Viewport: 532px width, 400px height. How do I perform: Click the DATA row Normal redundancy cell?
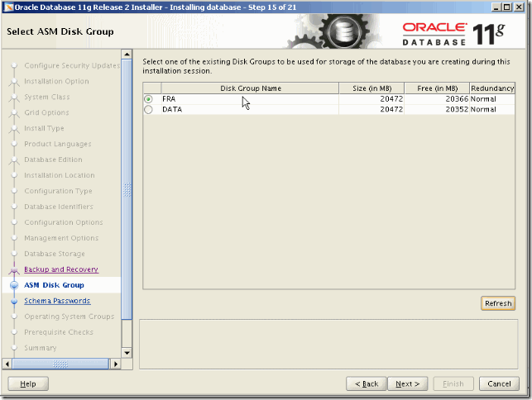tap(492, 109)
